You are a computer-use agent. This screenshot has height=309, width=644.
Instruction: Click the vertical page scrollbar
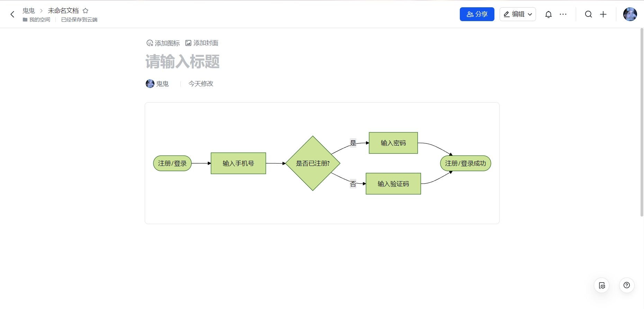tap(642, 121)
